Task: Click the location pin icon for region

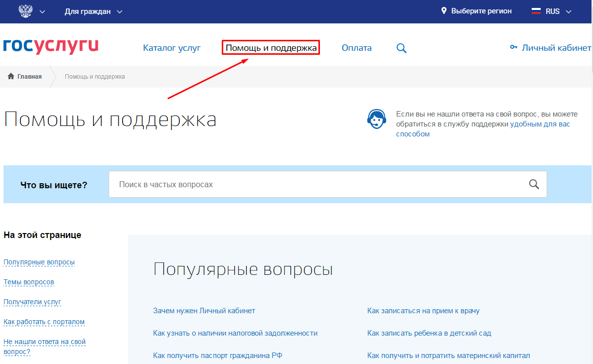Action: click(x=444, y=11)
